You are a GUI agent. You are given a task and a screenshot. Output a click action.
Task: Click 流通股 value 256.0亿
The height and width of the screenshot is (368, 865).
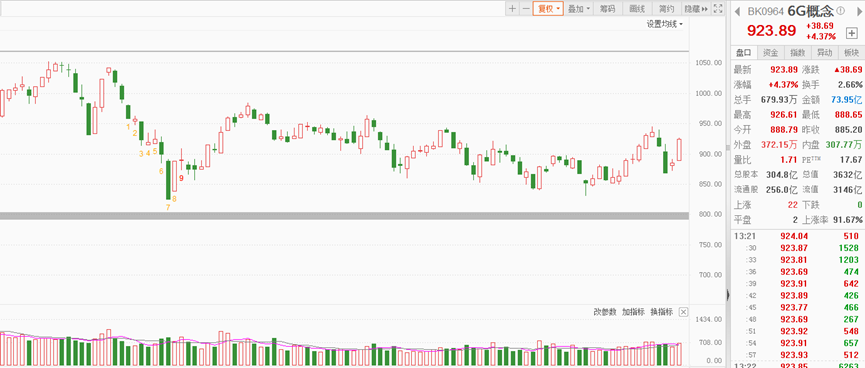pos(781,190)
